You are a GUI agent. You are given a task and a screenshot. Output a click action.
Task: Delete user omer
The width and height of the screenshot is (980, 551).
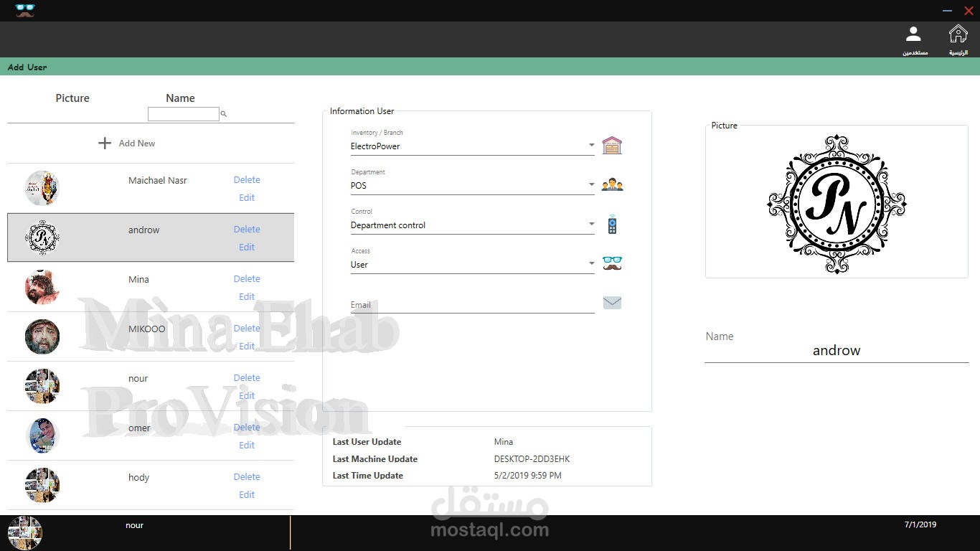247,428
